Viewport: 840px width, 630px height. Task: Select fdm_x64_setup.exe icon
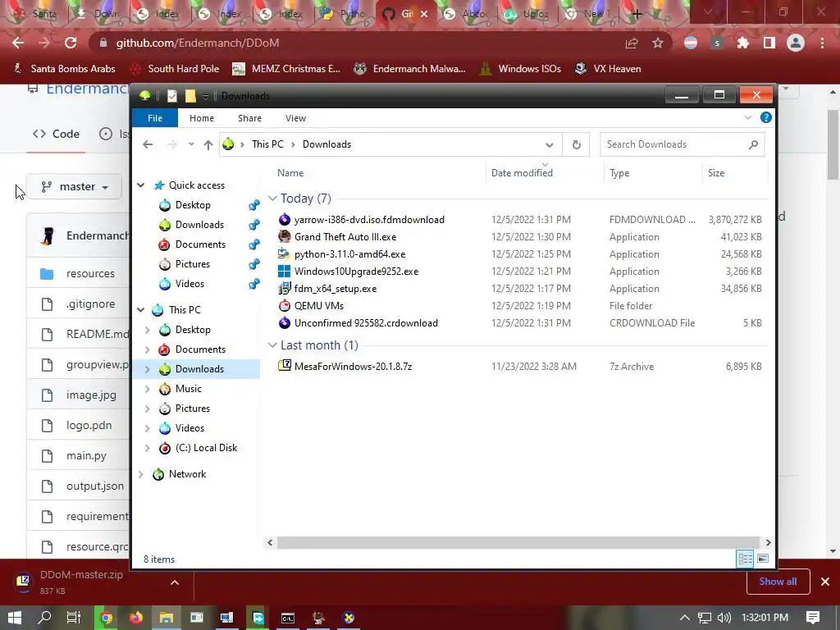point(285,288)
